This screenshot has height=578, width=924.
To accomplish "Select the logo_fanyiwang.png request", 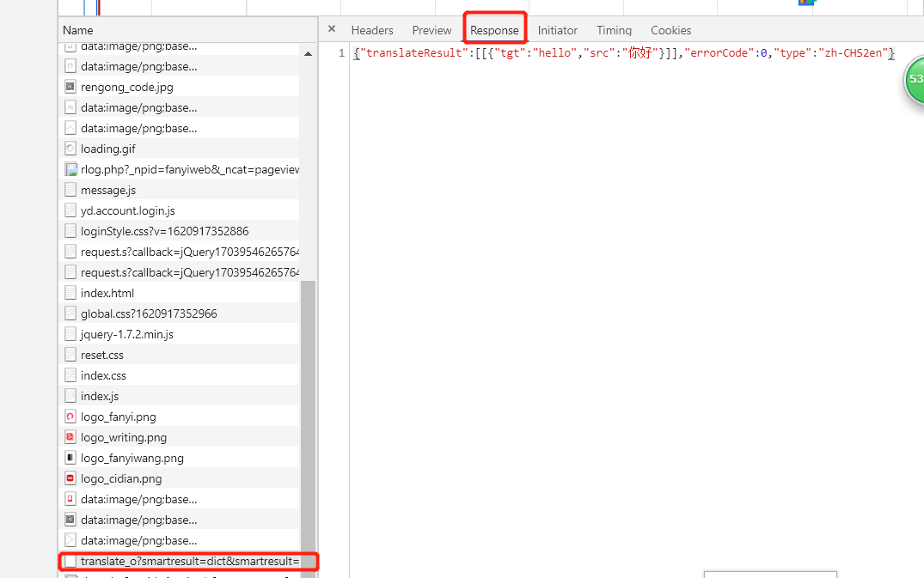I will tap(179, 458).
